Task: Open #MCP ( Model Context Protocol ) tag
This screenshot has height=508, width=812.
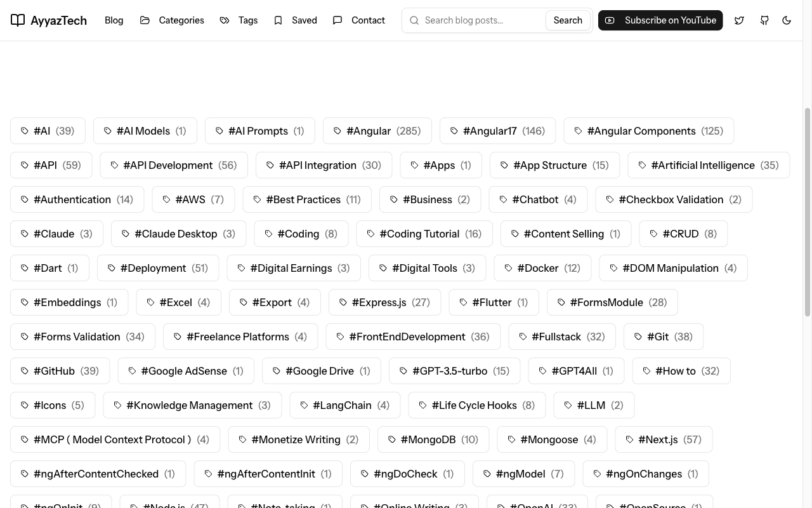Action: point(115,439)
